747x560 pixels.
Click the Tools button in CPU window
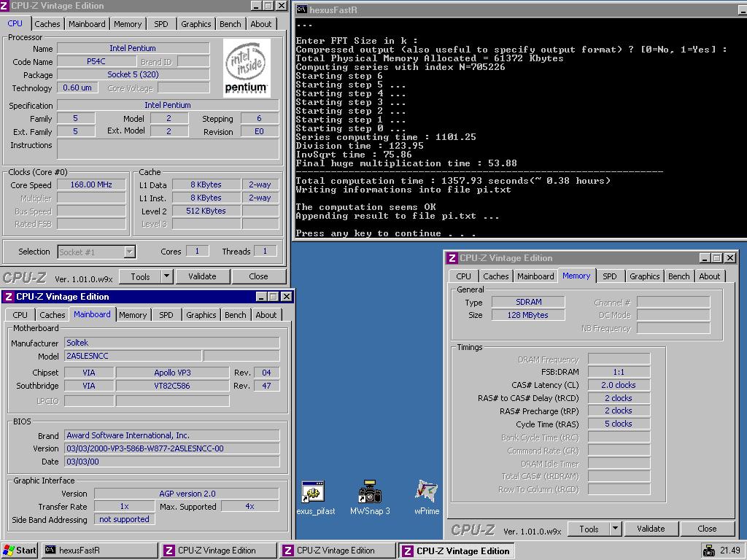coord(140,276)
